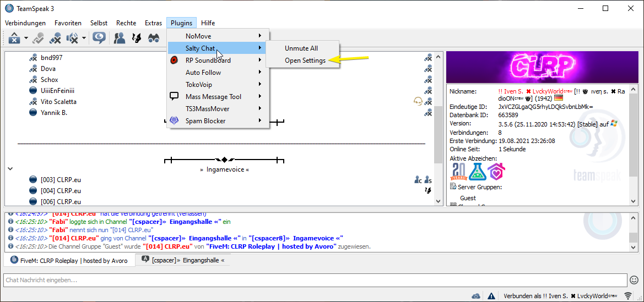Collapse the Ingamevoice channel section chevron
This screenshot has height=302, width=644.
[x=10, y=169]
